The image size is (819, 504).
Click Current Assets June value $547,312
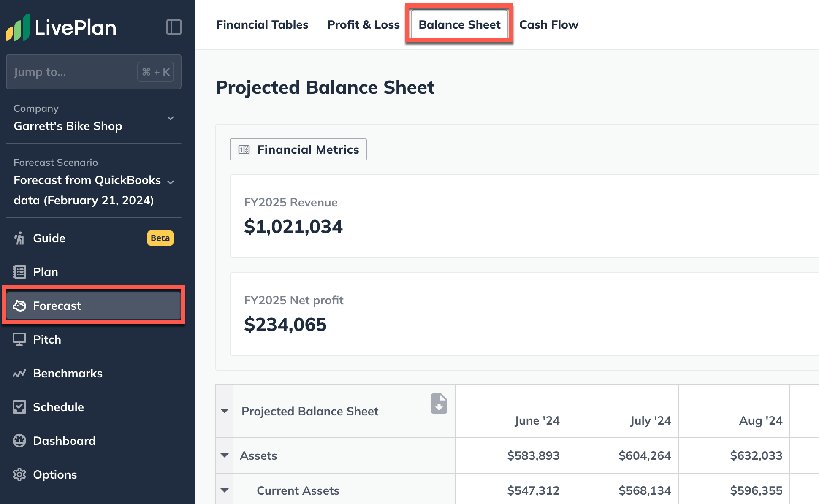click(533, 490)
